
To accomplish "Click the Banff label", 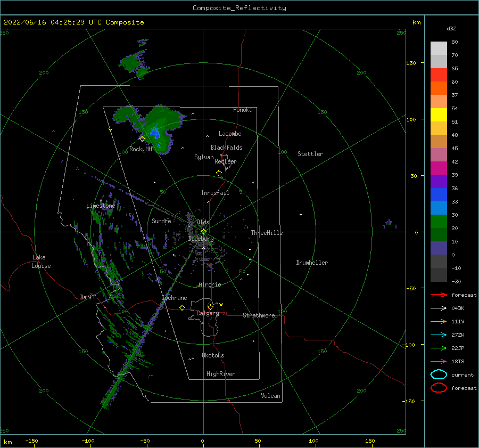I will click(88, 297).
